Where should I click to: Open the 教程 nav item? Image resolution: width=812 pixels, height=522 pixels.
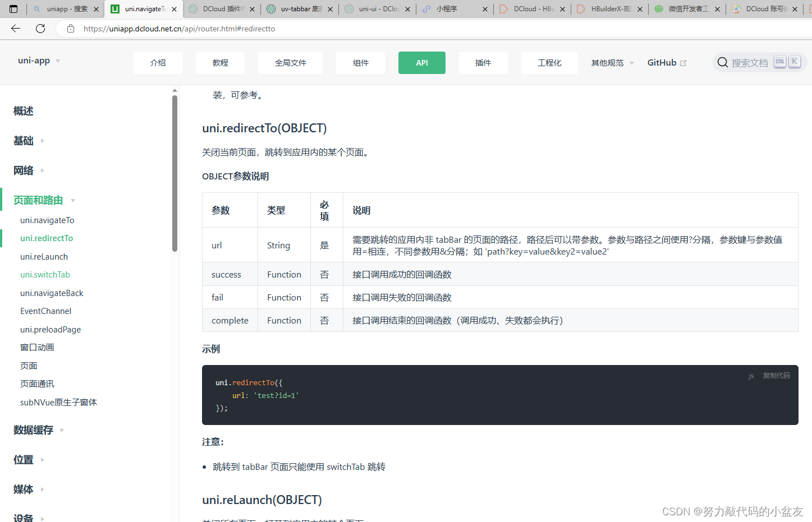(x=220, y=63)
